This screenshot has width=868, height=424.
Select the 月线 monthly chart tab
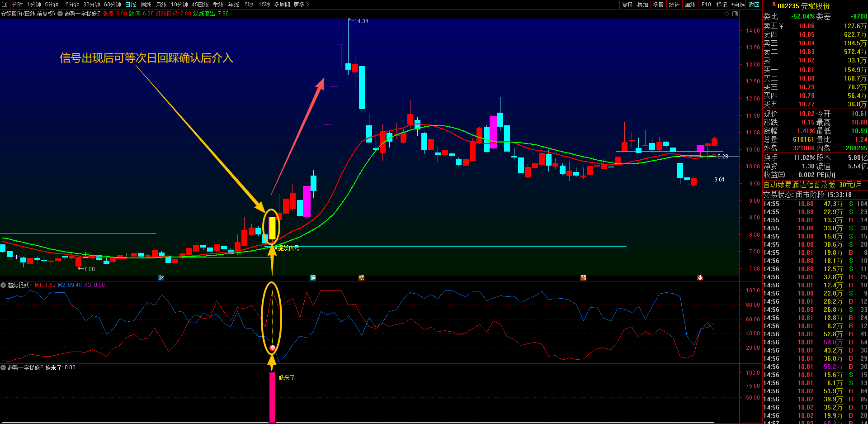click(161, 5)
